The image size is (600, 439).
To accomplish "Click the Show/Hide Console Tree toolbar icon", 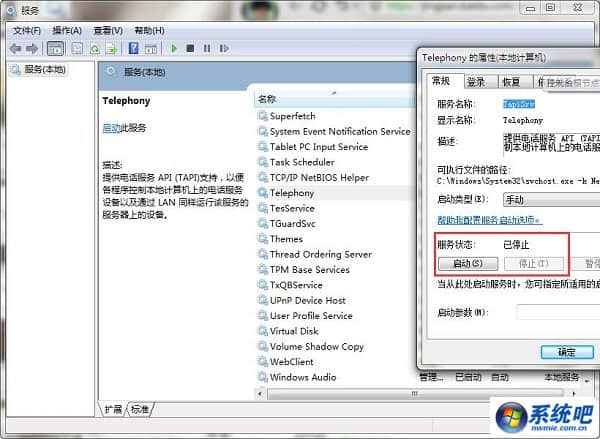I will click(55, 48).
